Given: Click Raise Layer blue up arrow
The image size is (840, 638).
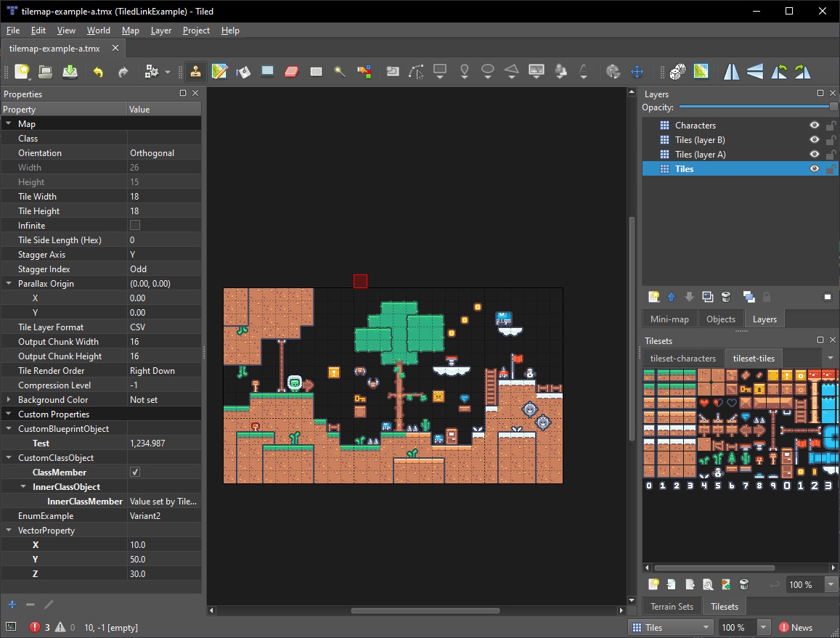Looking at the screenshot, I should point(672,297).
